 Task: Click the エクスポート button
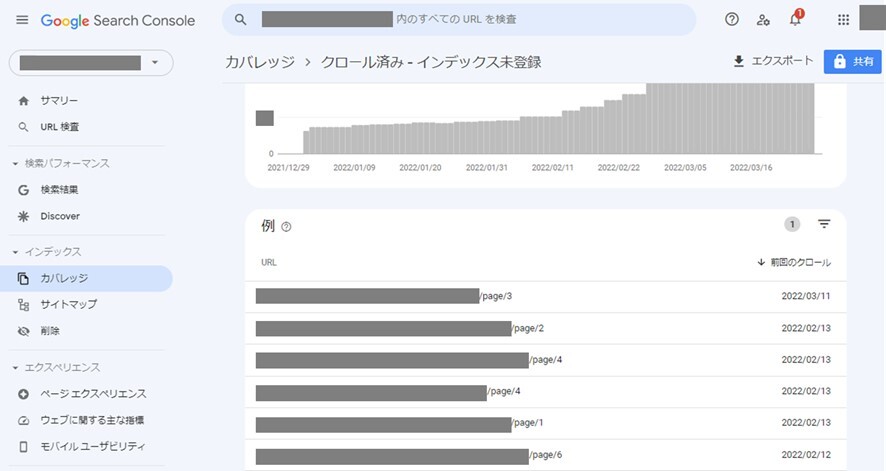pos(773,61)
